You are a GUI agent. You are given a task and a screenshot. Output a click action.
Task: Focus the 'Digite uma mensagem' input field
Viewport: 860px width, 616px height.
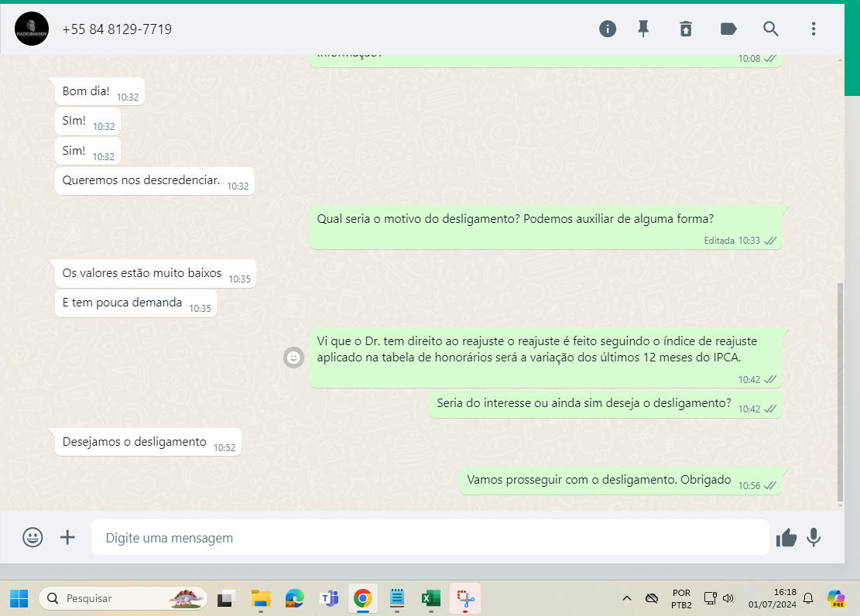point(430,538)
